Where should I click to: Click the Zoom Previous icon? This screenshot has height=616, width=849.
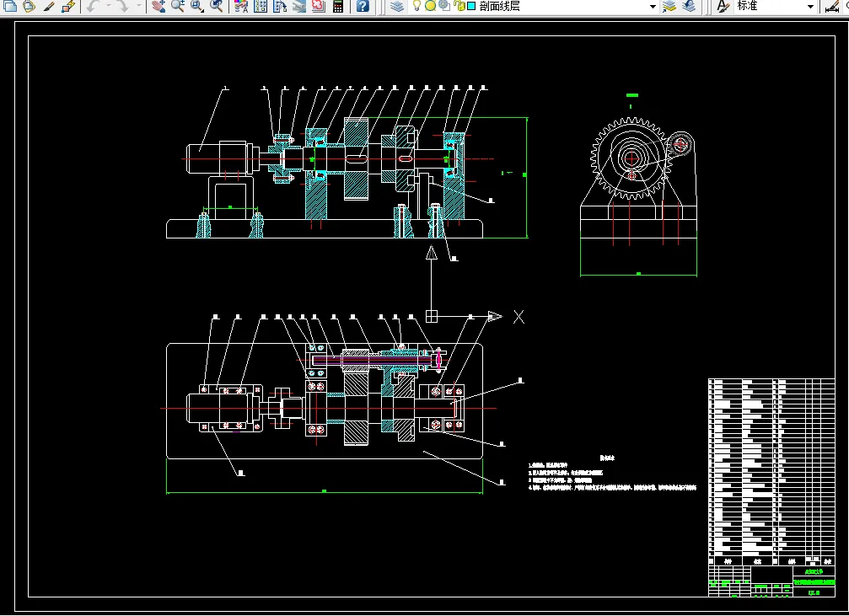[217, 6]
